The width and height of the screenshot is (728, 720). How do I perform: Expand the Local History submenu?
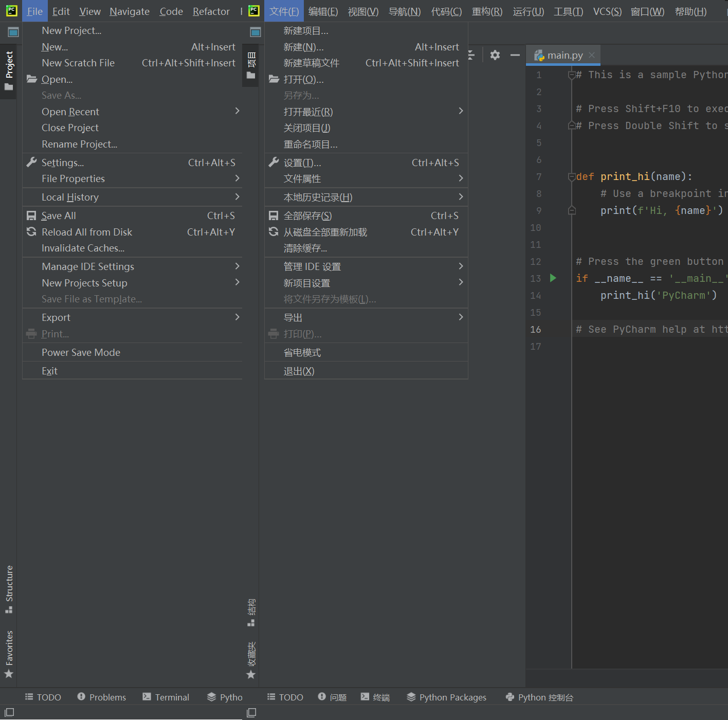tap(132, 197)
